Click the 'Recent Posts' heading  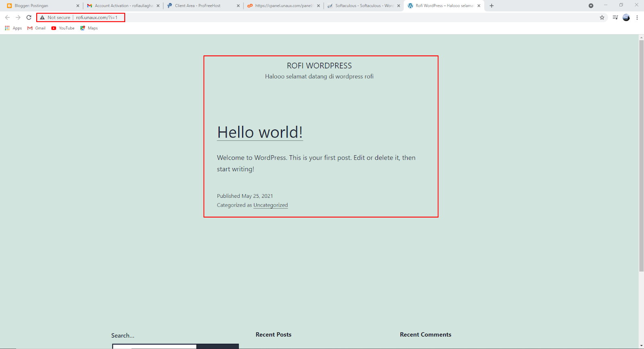(x=273, y=335)
